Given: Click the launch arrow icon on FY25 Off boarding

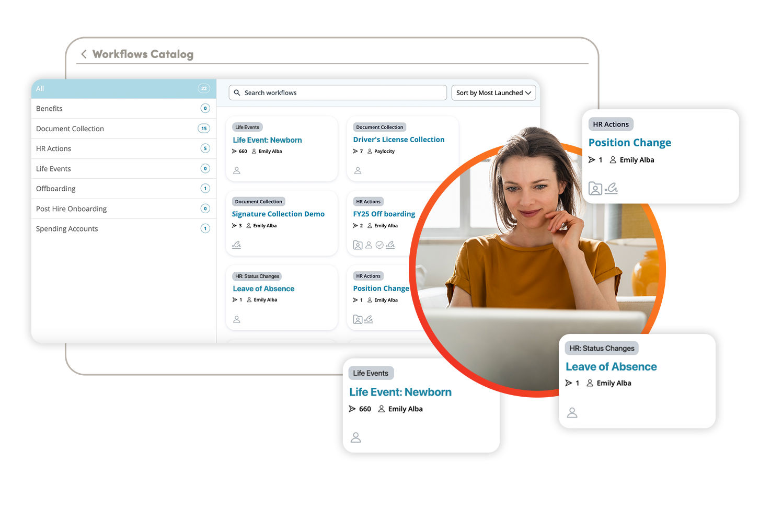Looking at the screenshot, I should tap(355, 226).
